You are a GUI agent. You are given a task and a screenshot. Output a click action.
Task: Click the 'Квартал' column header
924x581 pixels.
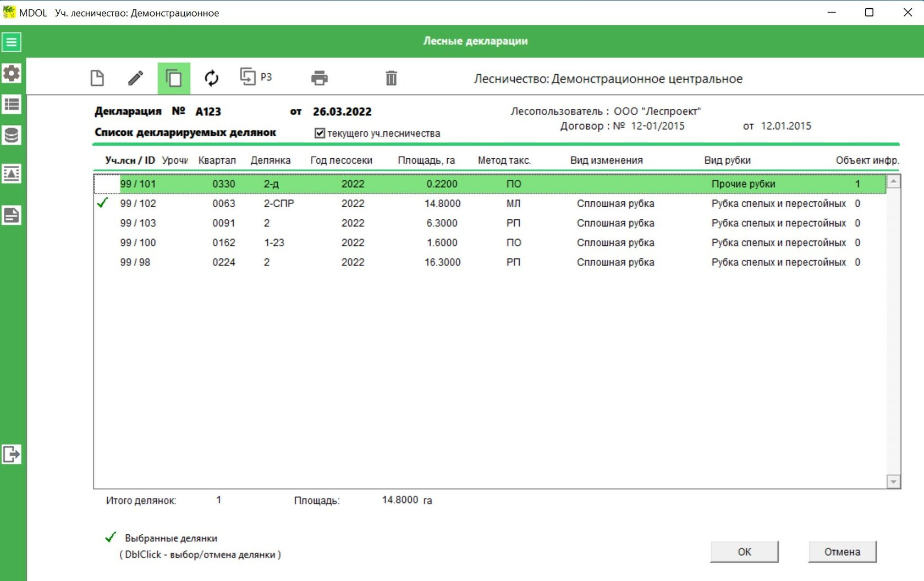217,161
